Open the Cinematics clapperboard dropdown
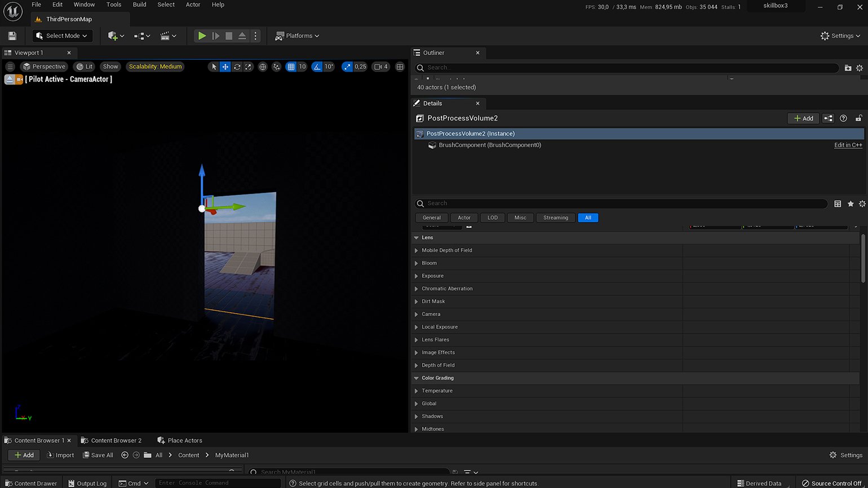868x488 pixels. click(x=168, y=36)
